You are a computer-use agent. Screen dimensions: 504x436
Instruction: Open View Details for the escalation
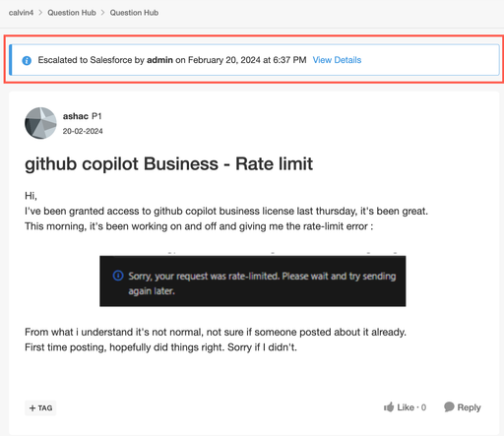(x=337, y=60)
